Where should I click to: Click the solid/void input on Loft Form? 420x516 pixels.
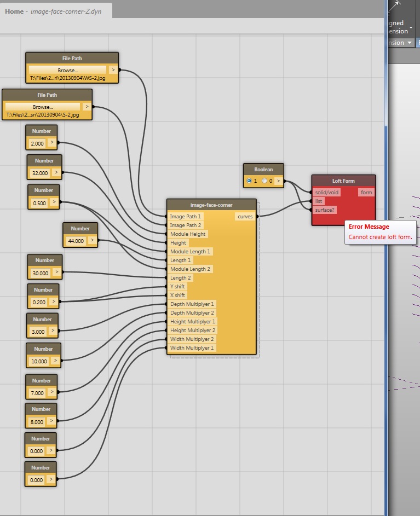click(326, 192)
